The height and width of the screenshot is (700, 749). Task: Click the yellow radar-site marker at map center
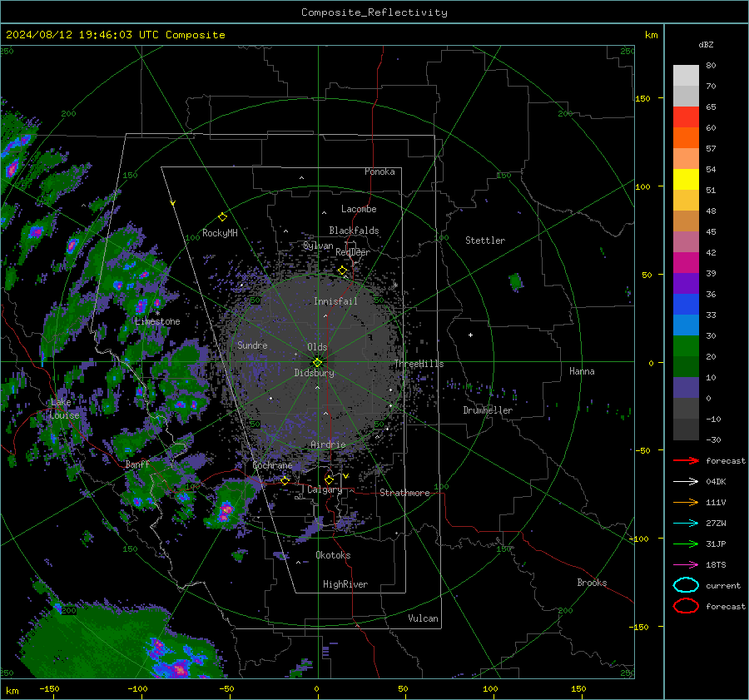pyautogui.click(x=318, y=362)
